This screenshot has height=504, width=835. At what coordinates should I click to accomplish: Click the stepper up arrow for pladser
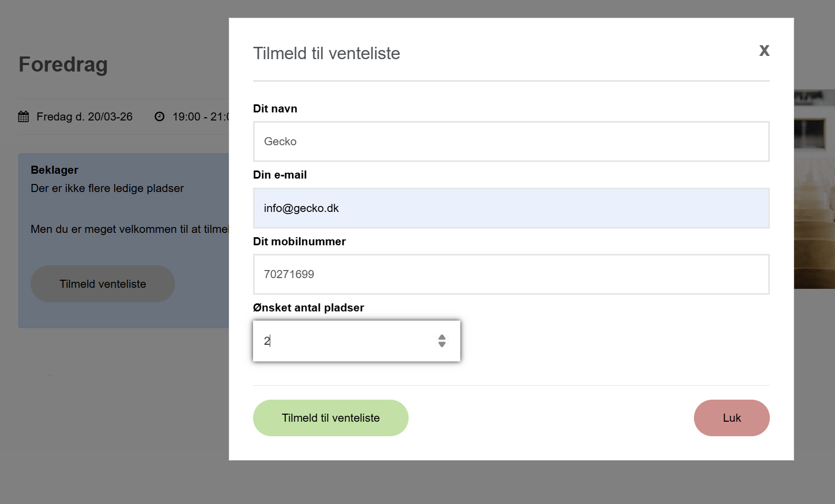tap(441, 337)
